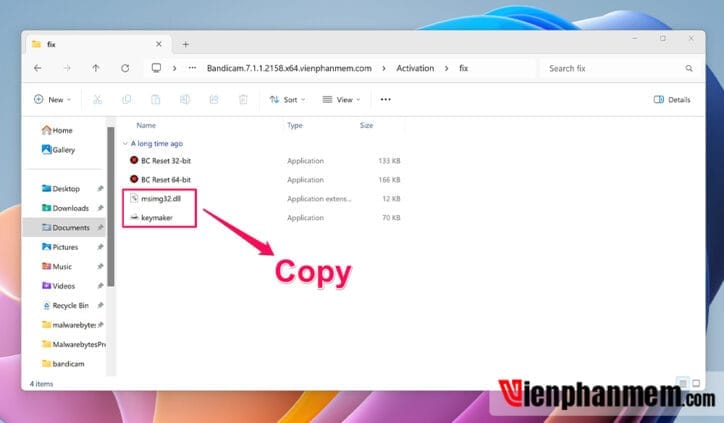The image size is (724, 423).
Task: Open Documents in the sidebar
Action: click(x=65, y=227)
